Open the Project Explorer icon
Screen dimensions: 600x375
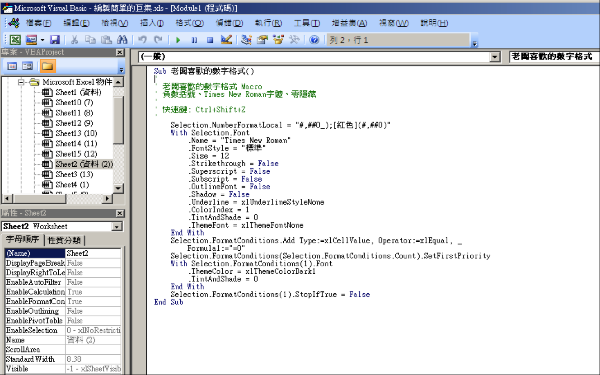[x=246, y=40]
